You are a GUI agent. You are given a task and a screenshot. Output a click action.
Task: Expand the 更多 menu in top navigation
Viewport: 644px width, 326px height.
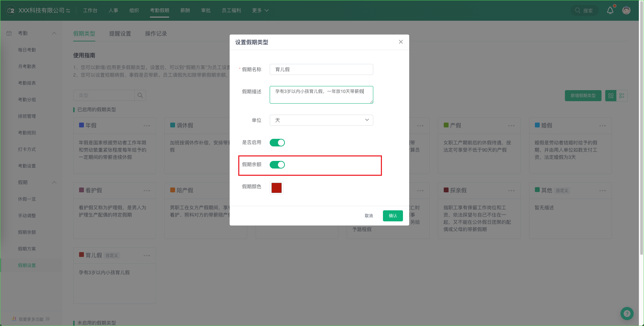260,10
